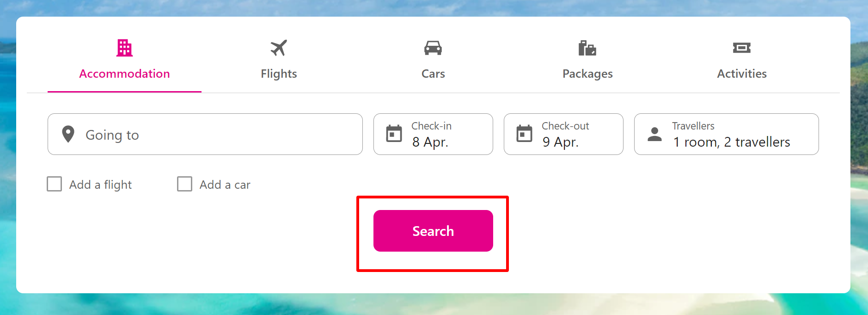Check the Add a car option
Viewport: 868px width, 315px height.
coord(184,184)
